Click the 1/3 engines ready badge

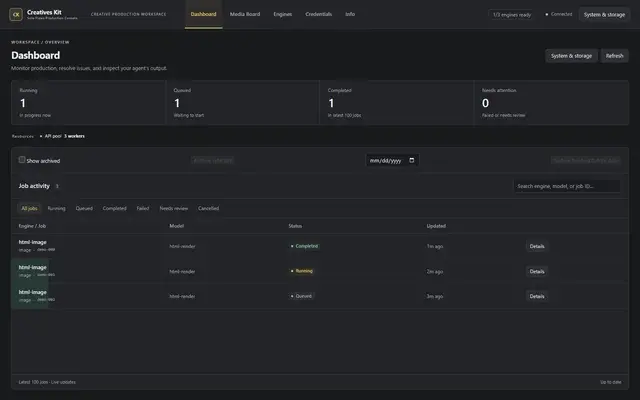pos(512,15)
